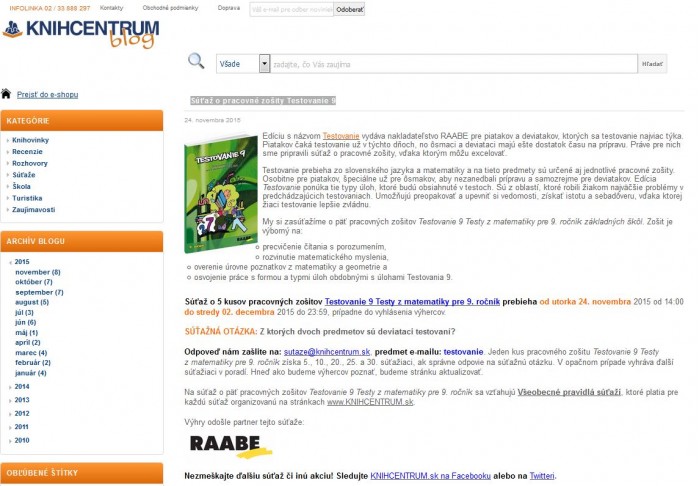Click the sutaze@knihcentrum.sk email link
700x486 pixels.
[x=327, y=352]
